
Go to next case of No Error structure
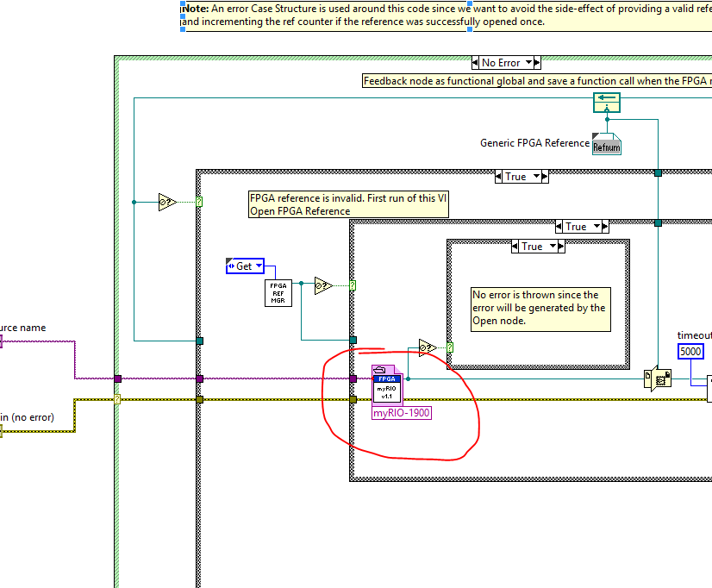point(534,63)
